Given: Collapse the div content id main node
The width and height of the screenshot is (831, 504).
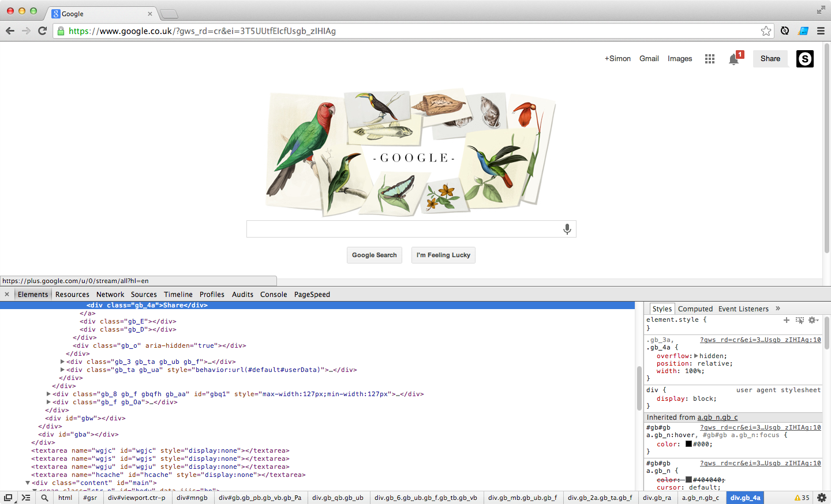Looking at the screenshot, I should pos(28,483).
